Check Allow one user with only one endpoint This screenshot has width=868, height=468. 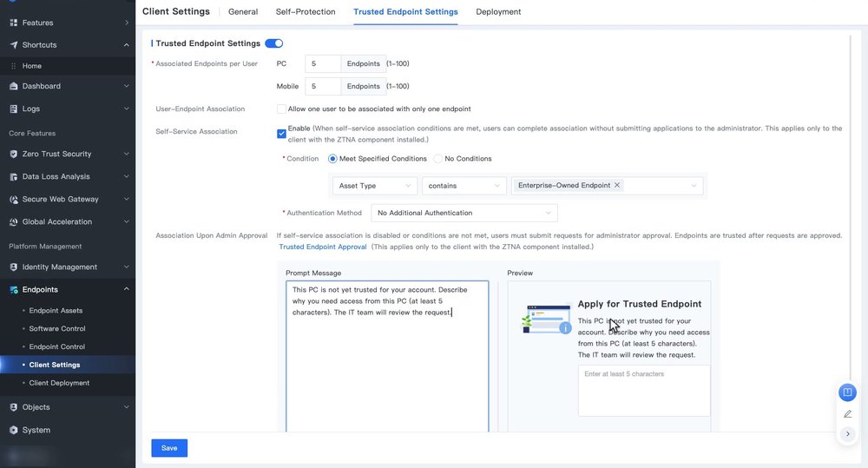click(281, 109)
